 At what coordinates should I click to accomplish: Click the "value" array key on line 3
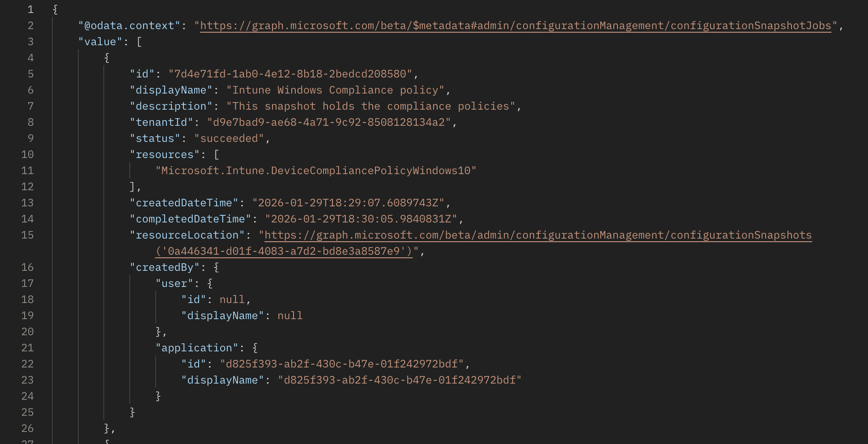pos(99,42)
